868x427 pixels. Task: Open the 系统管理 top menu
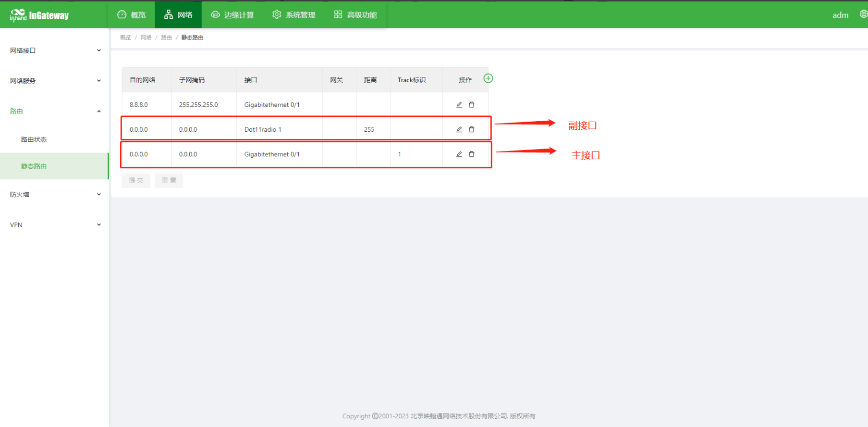click(x=294, y=15)
